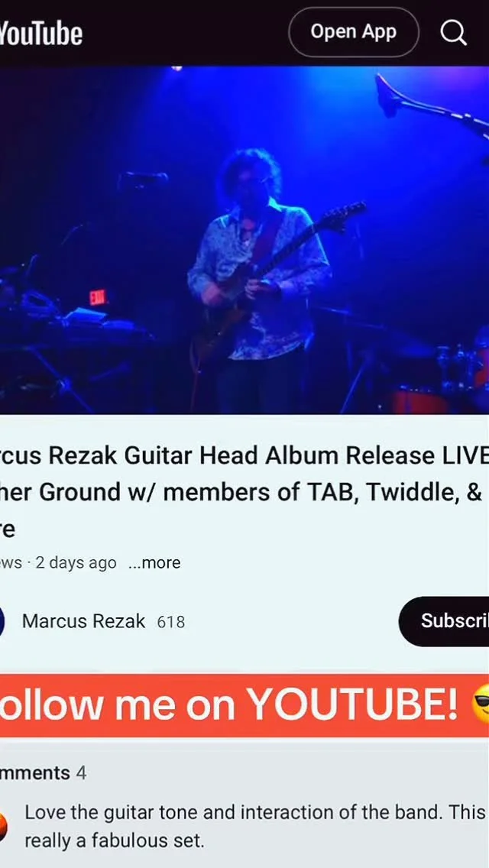
Task: Open the Comments section header
Action: coord(35,772)
